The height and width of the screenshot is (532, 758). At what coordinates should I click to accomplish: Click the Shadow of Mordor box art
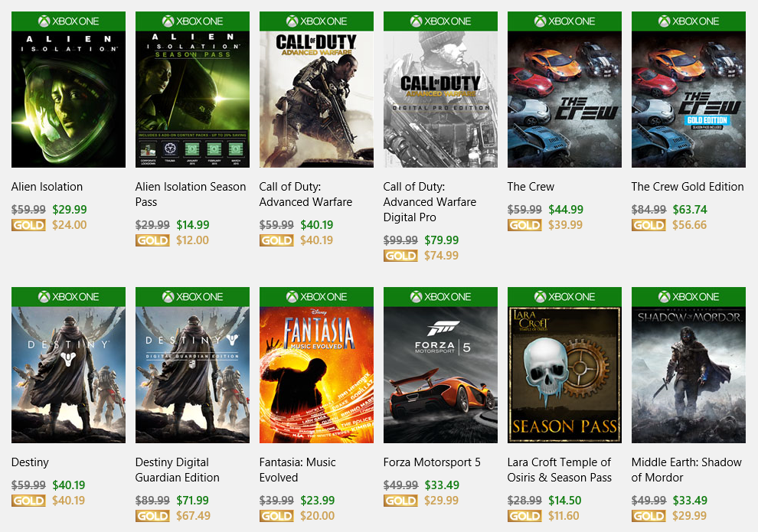pos(688,375)
